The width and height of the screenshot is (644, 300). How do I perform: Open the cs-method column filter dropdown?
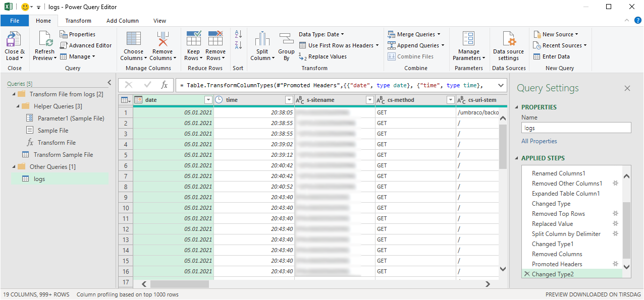pyautogui.click(x=451, y=100)
